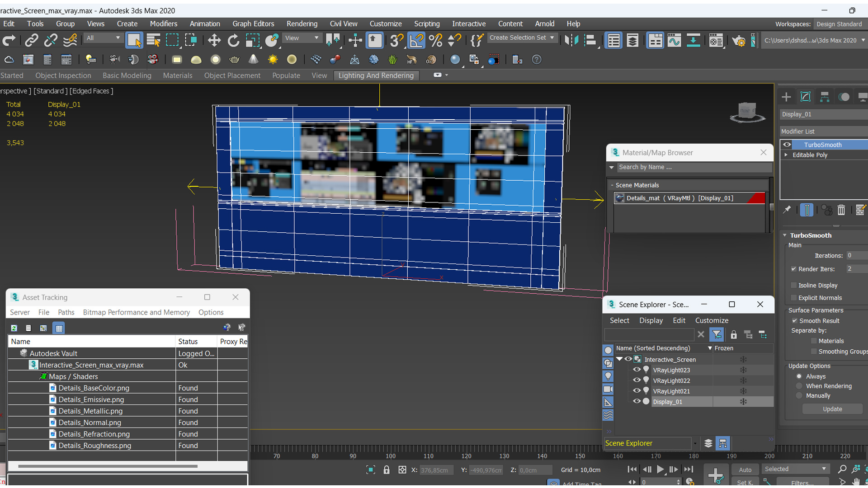Viewport: 868px width, 488px height.
Task: Enable Isoline Display checkbox
Action: 794,285
